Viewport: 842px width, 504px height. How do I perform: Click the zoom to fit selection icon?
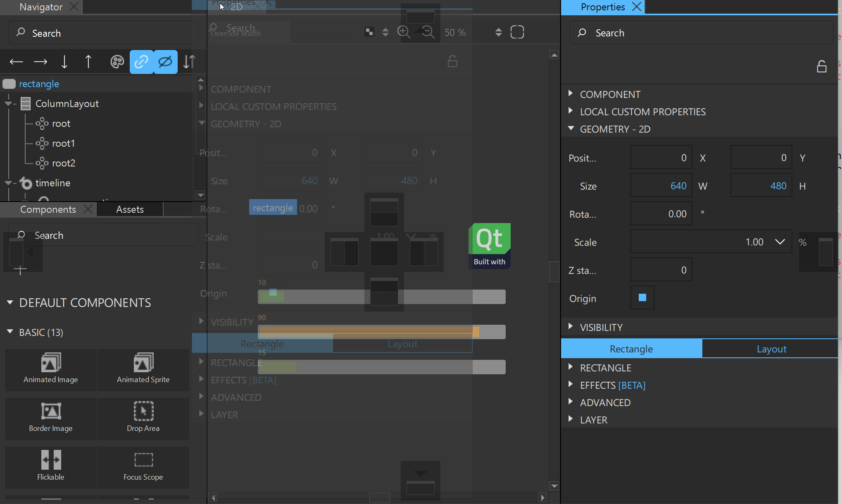517,32
